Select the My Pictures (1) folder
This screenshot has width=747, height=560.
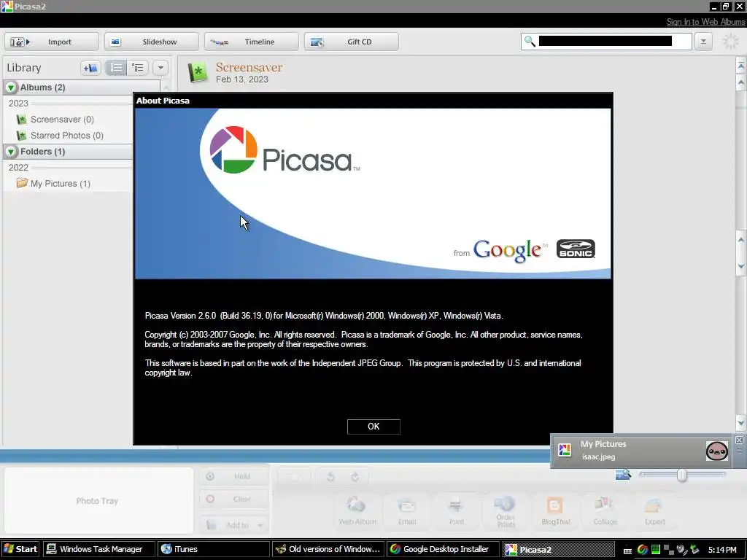coord(60,183)
